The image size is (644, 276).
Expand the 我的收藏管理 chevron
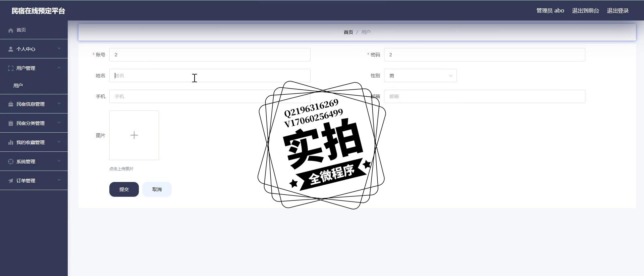pyautogui.click(x=59, y=142)
